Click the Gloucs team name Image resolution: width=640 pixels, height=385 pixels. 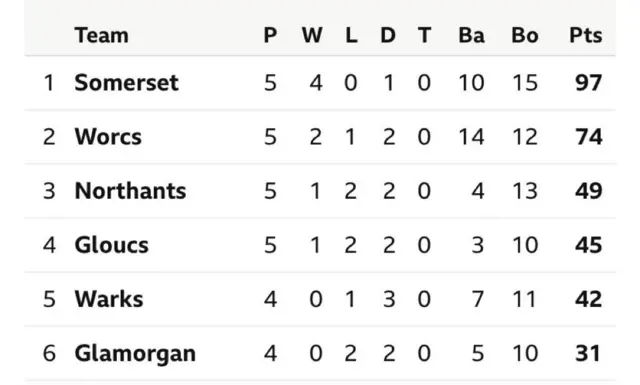pos(111,245)
